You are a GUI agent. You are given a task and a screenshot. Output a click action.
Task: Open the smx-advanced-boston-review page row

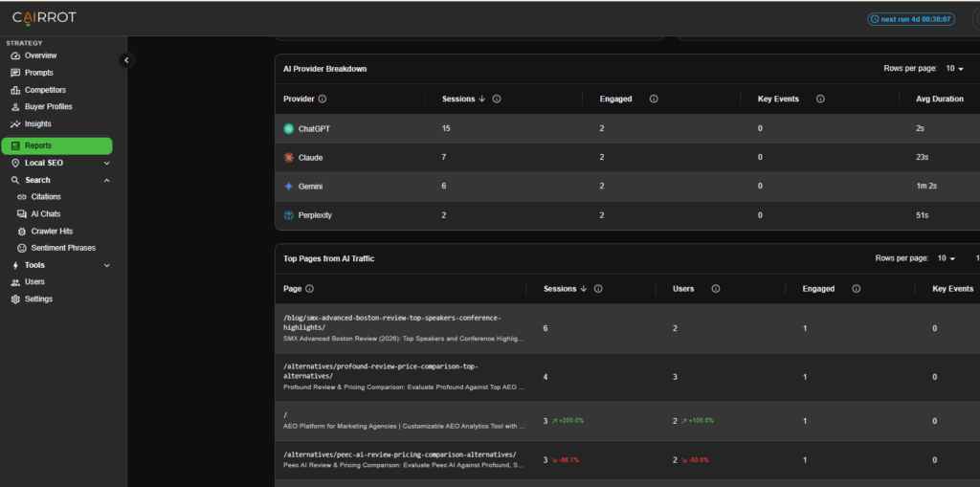pyautogui.click(x=628, y=328)
